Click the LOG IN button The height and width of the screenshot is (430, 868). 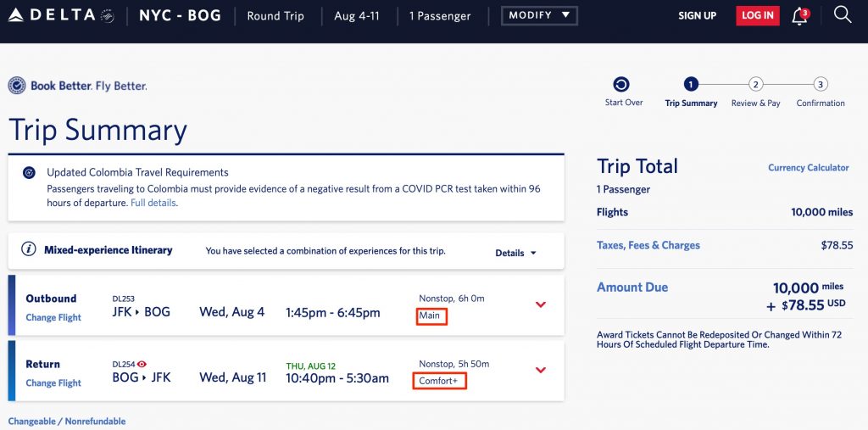coord(757,16)
